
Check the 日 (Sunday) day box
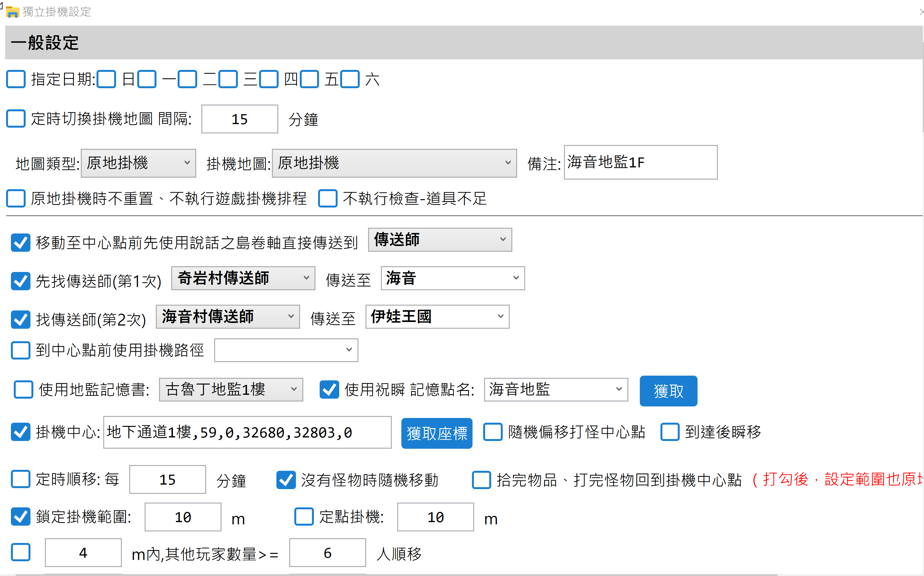(106, 79)
